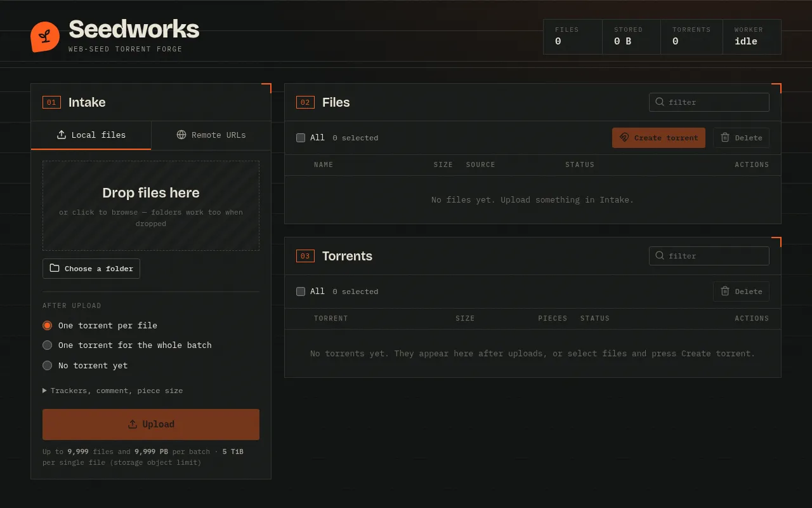Focus the Torrents filter input field
The height and width of the screenshot is (508, 812).
709,256
